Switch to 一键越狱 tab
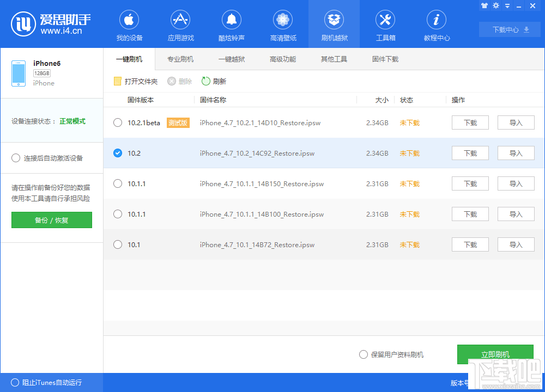Viewport: 545px width, 392px height. tap(232, 59)
